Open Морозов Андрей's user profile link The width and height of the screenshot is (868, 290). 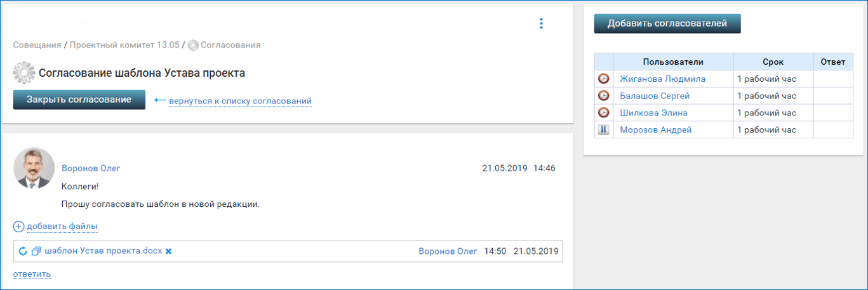point(656,130)
